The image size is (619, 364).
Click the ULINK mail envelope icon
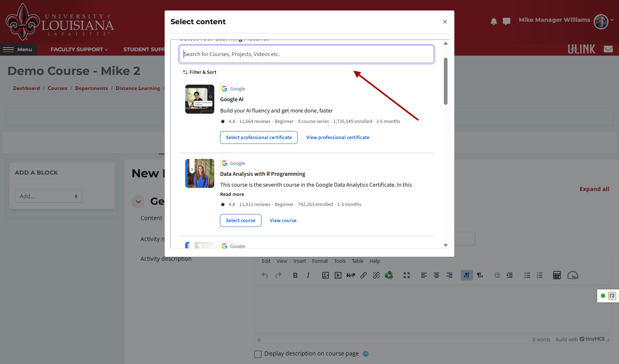tap(608, 49)
